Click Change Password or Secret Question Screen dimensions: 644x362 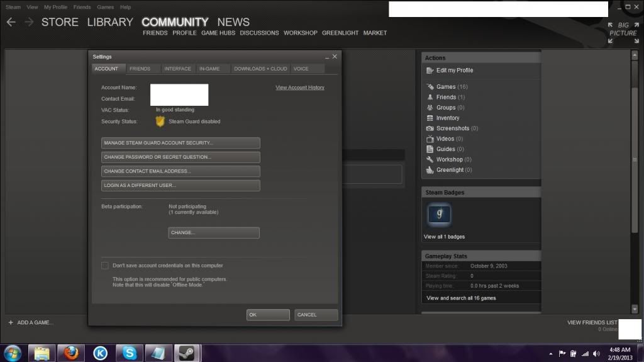(x=180, y=157)
